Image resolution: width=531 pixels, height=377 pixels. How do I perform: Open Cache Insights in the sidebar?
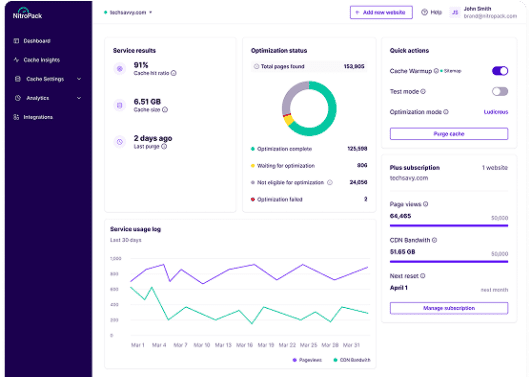(x=37, y=60)
